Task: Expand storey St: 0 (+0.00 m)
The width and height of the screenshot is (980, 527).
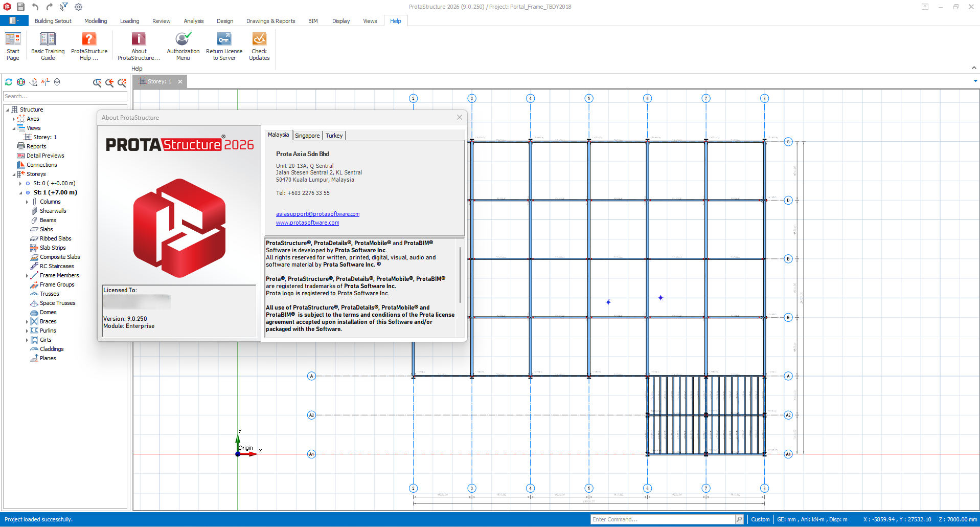Action: 20,183
